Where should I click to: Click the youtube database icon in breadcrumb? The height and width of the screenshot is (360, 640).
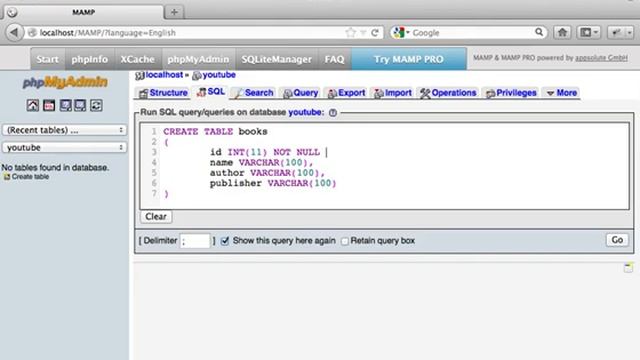pos(197,76)
